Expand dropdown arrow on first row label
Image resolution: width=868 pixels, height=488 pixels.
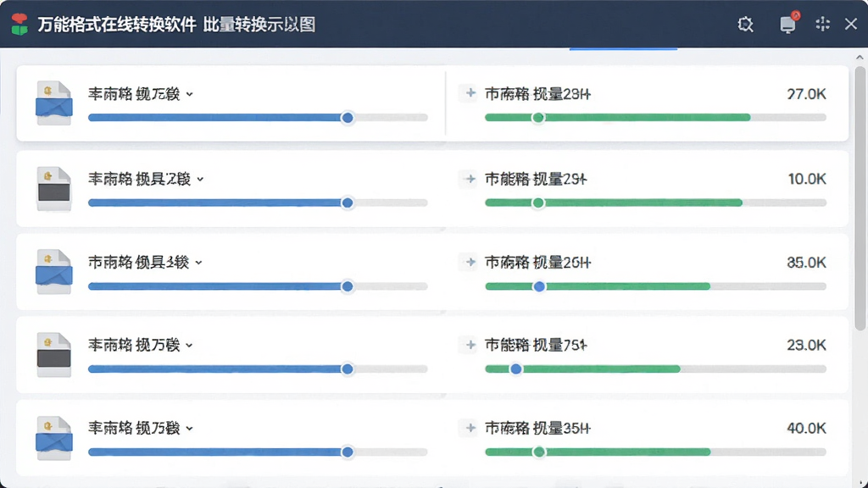(x=189, y=95)
